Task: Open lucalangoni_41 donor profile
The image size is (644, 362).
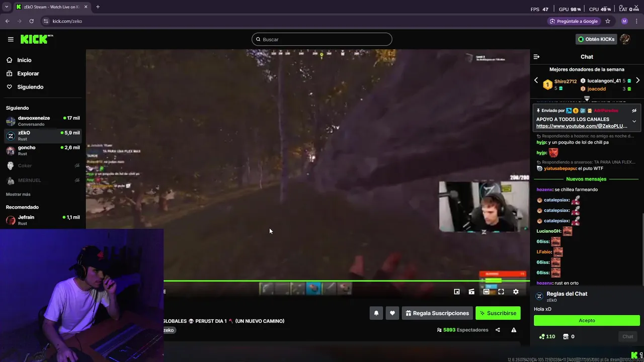Action: point(604,81)
